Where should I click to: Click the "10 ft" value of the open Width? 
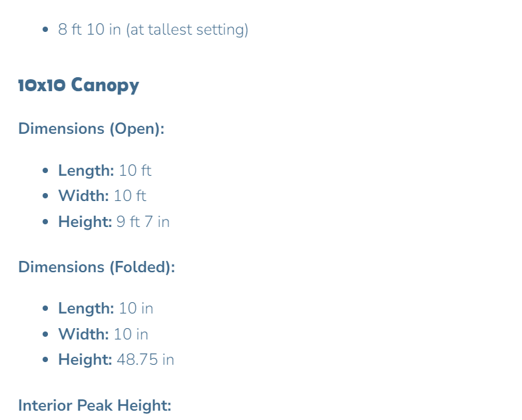[x=130, y=196]
